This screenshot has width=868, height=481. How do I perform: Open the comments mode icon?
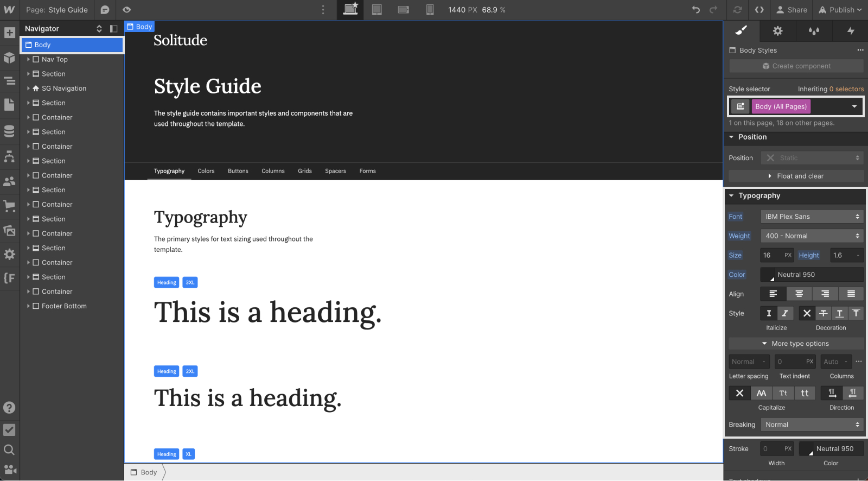(x=105, y=10)
